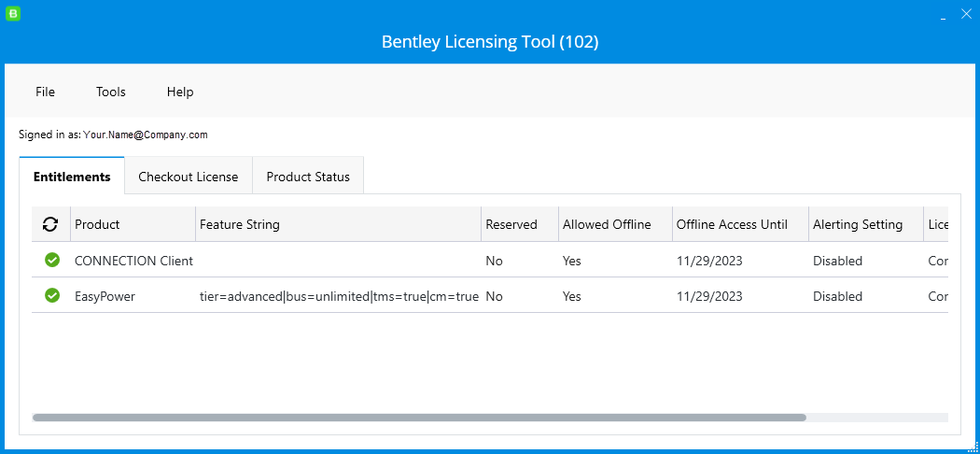The image size is (980, 454).
Task: Close the Bentley Licensing Tool window
Action: [966, 14]
